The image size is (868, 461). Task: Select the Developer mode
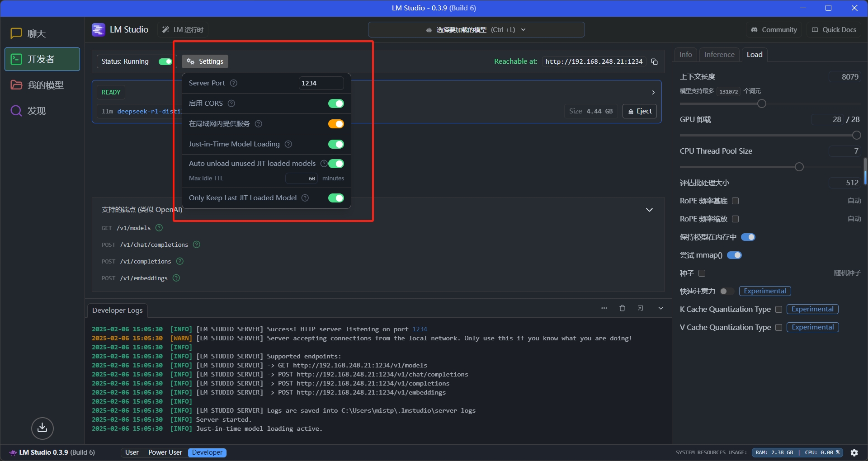pyautogui.click(x=207, y=452)
